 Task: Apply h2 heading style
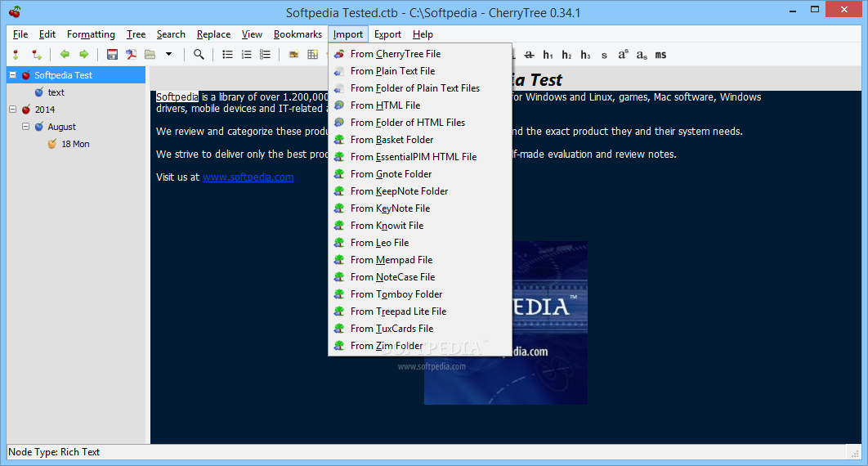(x=566, y=54)
